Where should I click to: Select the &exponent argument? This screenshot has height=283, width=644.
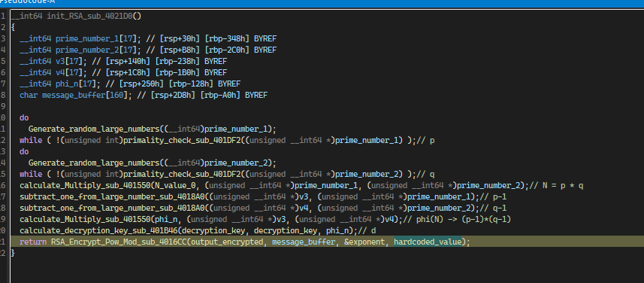pyautogui.click(x=364, y=242)
